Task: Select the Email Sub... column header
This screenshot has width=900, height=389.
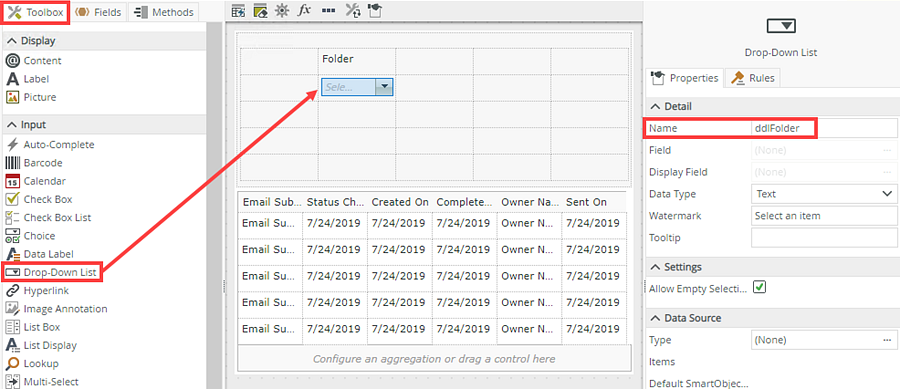Action: 271,202
